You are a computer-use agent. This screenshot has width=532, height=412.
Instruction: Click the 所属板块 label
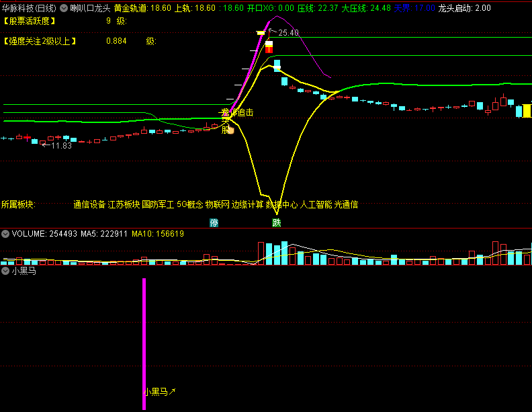click(18, 204)
